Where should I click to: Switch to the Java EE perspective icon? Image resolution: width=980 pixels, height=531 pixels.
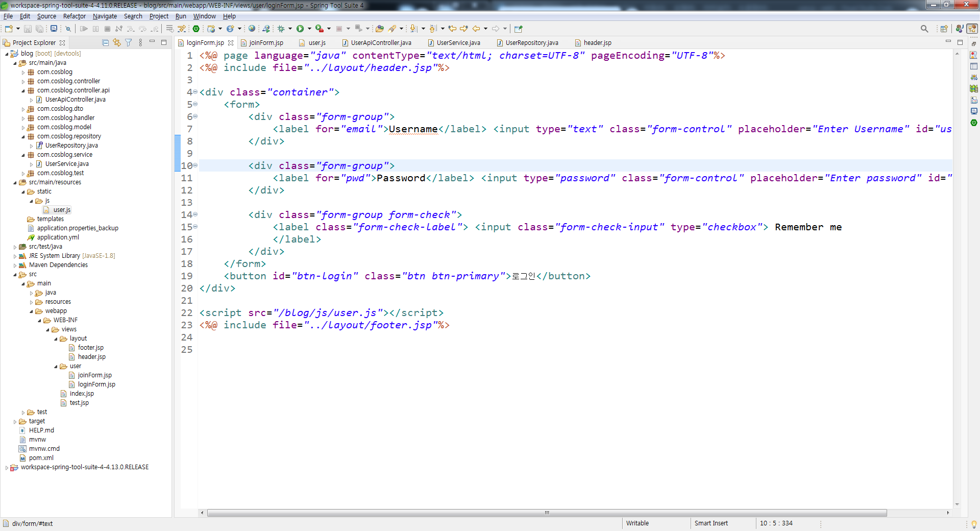(960, 29)
